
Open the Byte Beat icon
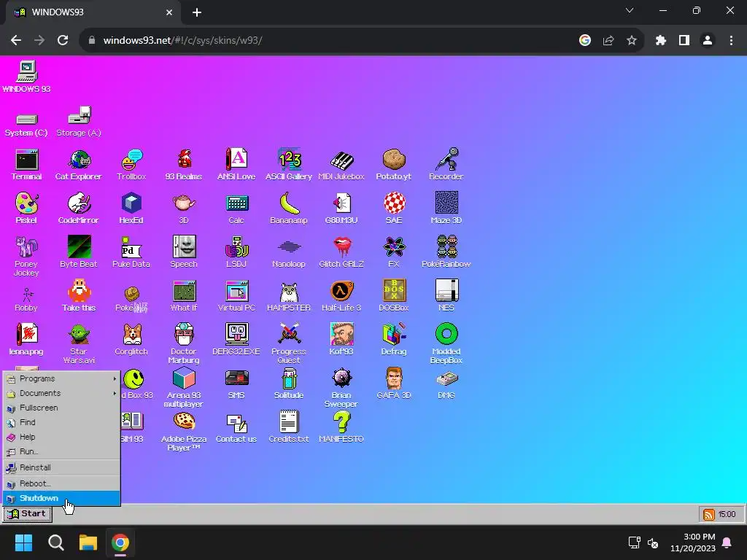(x=79, y=252)
